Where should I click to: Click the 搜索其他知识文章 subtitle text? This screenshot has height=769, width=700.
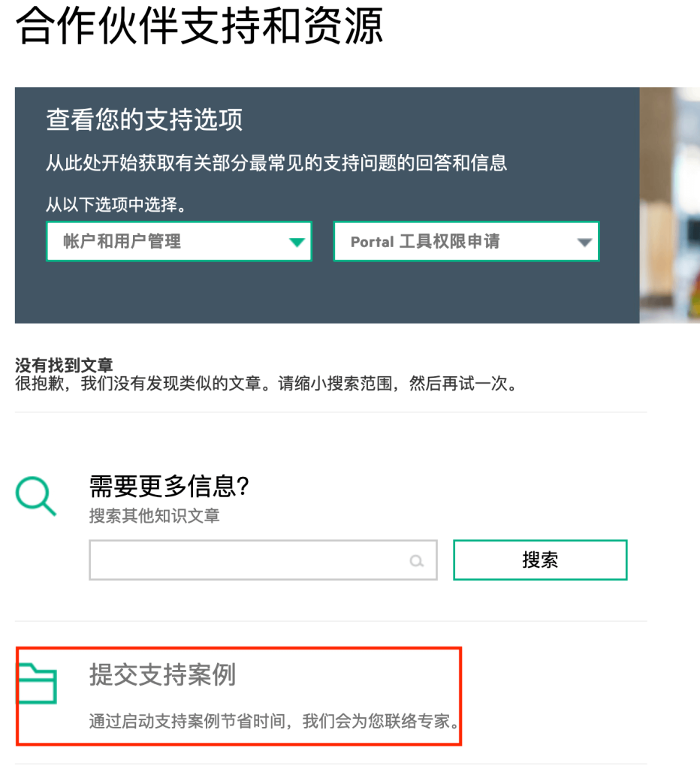[154, 515]
